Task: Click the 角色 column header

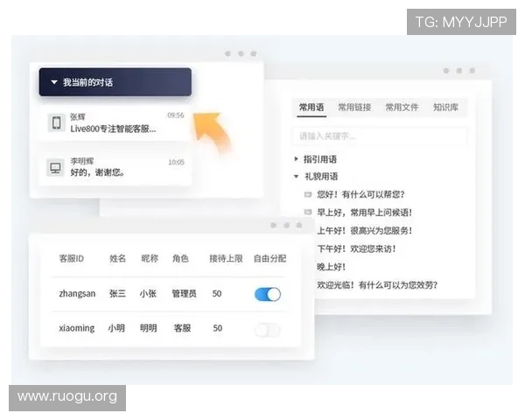Action: click(180, 259)
